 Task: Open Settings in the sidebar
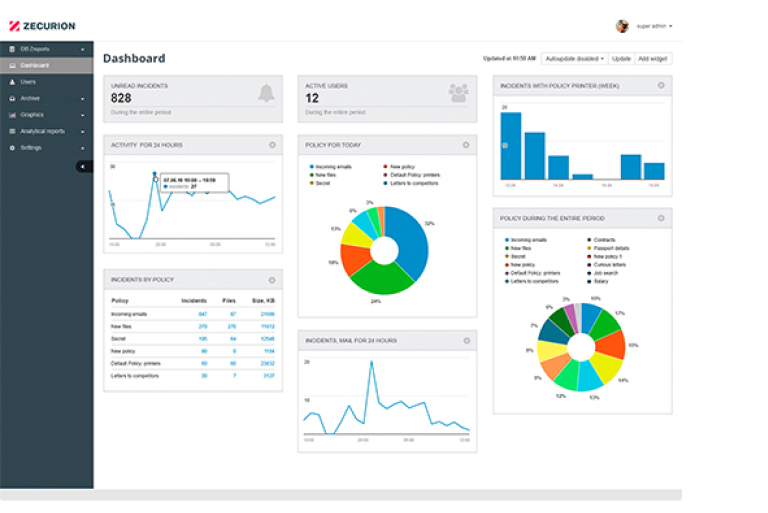tap(47, 148)
